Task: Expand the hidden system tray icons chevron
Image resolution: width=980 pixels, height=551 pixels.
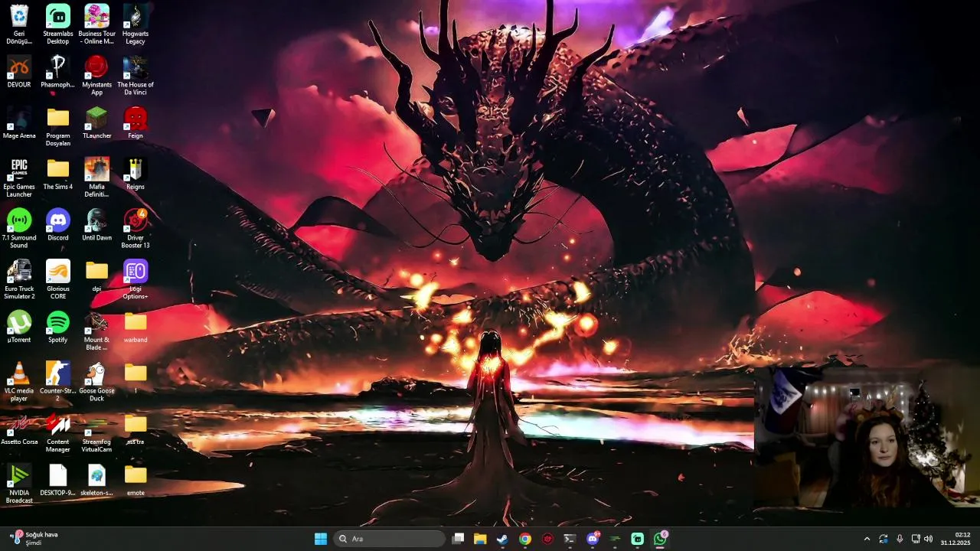Action: click(x=867, y=539)
